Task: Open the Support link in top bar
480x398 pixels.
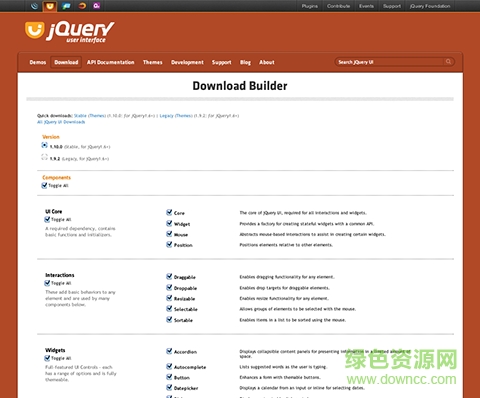Action: (392, 6)
